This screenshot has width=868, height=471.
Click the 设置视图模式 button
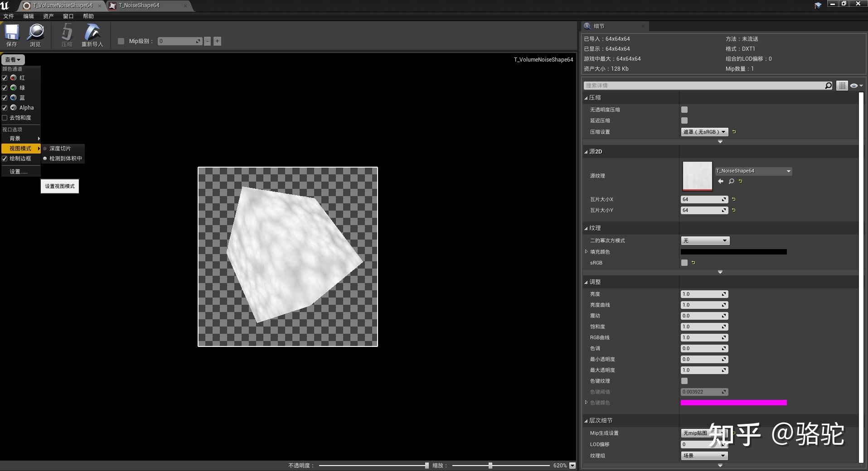59,186
